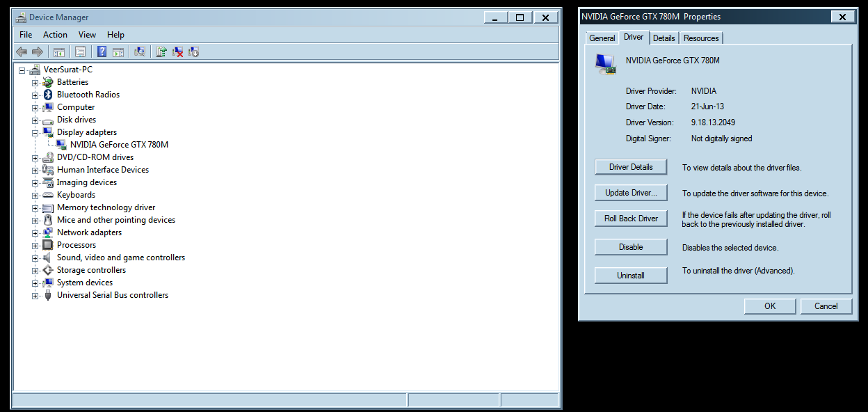Click the Back arrow toolbar icon

pyautogui.click(x=22, y=51)
